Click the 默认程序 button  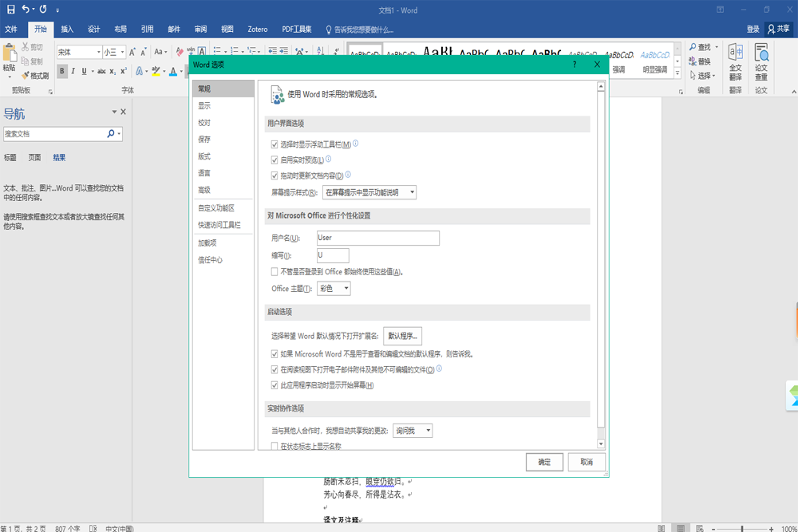coord(403,336)
